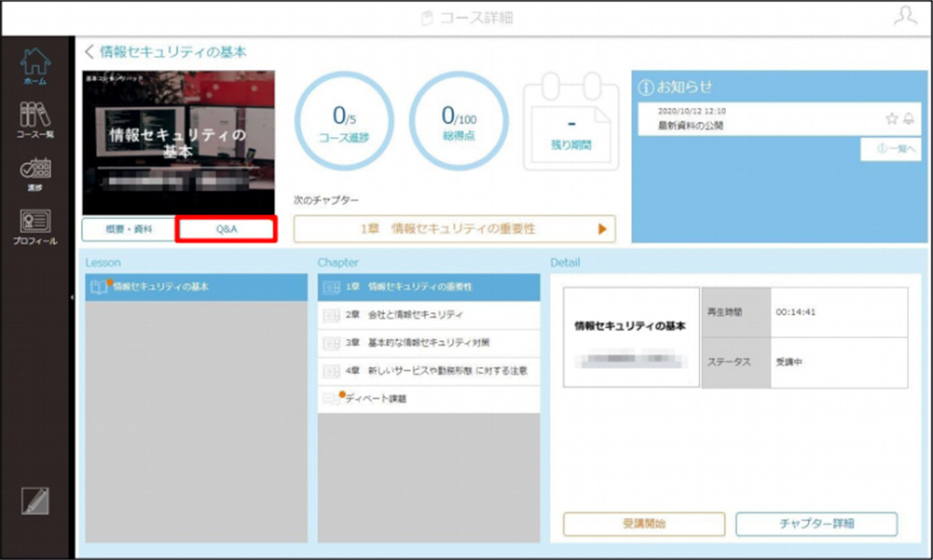
Task: Switch to the 概要・資料 tab
Action: pyautogui.click(x=129, y=229)
